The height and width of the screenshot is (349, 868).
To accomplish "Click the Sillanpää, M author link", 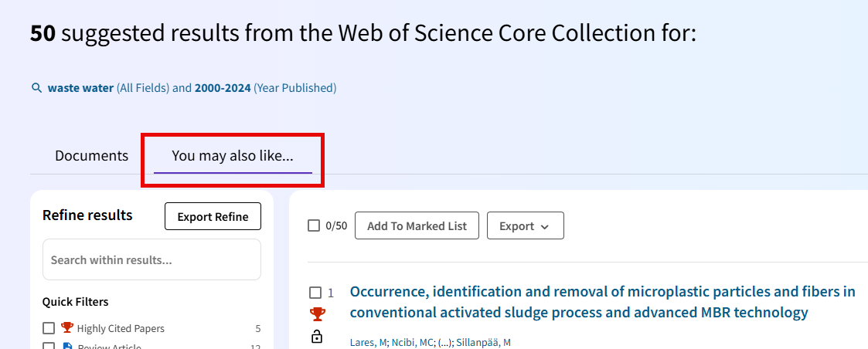I will click(x=483, y=343).
